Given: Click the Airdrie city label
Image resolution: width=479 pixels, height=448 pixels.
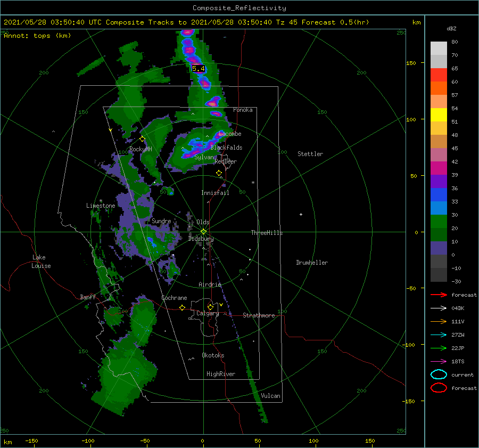Looking at the screenshot, I should (x=210, y=284).
